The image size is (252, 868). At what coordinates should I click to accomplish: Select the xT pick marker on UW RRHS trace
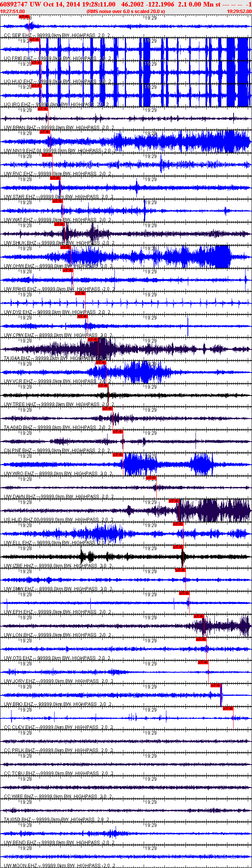click(x=68, y=270)
